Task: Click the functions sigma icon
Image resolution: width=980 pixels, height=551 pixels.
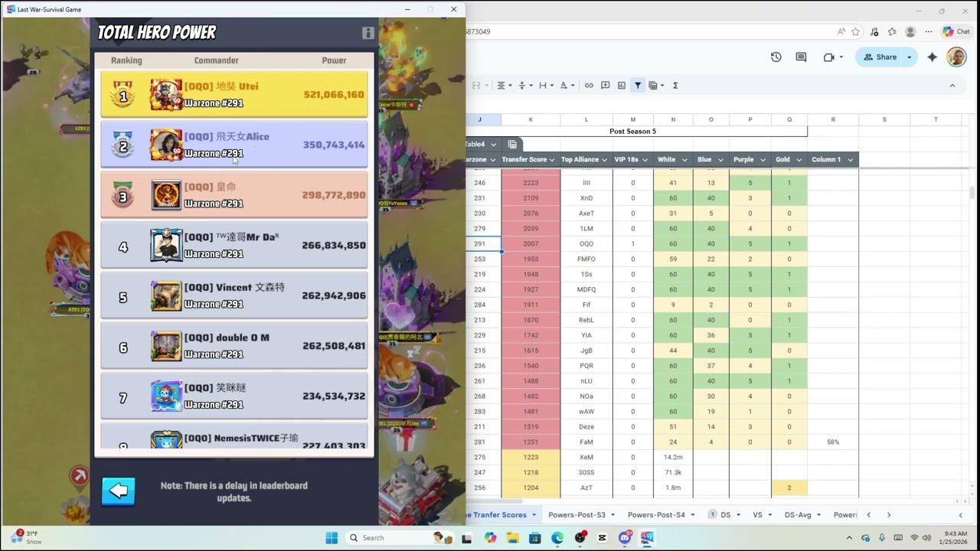Action: tap(675, 86)
